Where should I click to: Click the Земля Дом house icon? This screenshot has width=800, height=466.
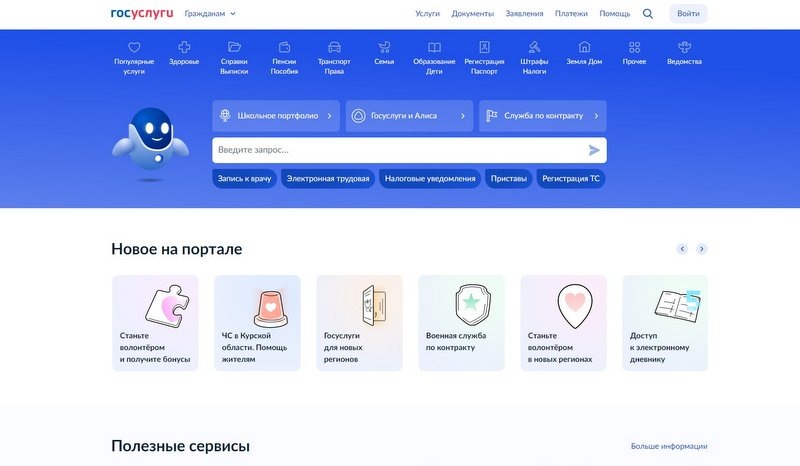point(584,47)
